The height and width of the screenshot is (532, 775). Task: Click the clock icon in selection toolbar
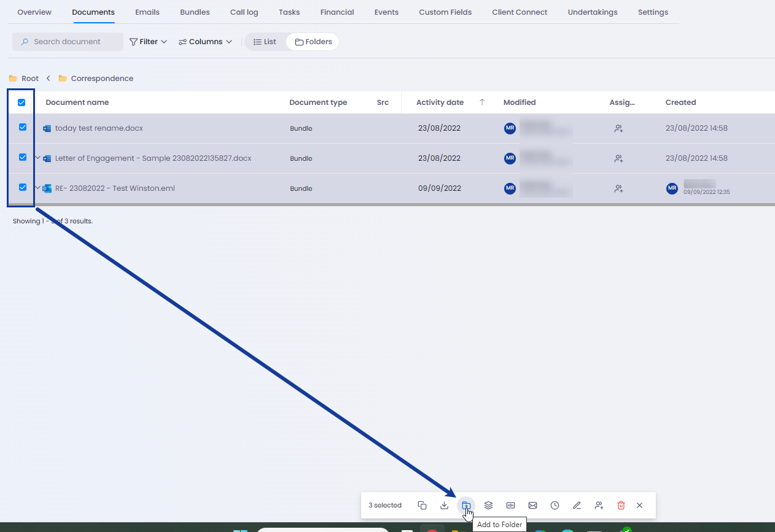555,505
